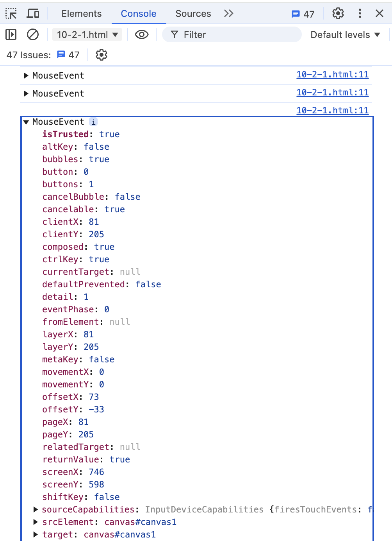392x541 pixels.
Task: Expand the first collapsed MouseEvent entry
Action: (26, 76)
